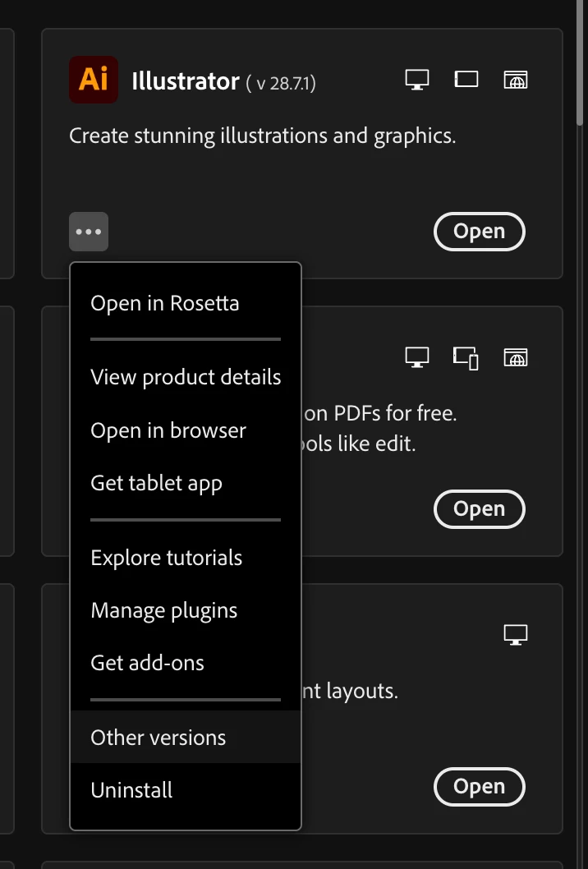Click Illustrator's web platform icon
Viewport: 588px width, 869px height.
coord(516,80)
